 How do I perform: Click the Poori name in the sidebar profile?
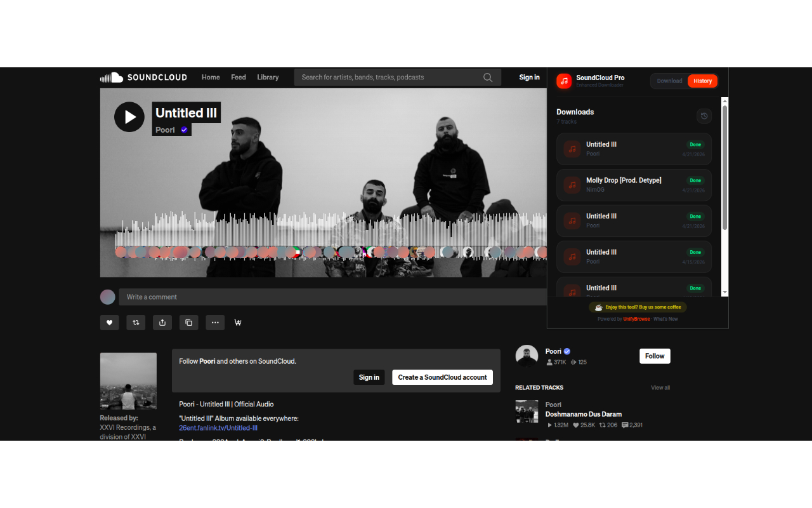[553, 351]
